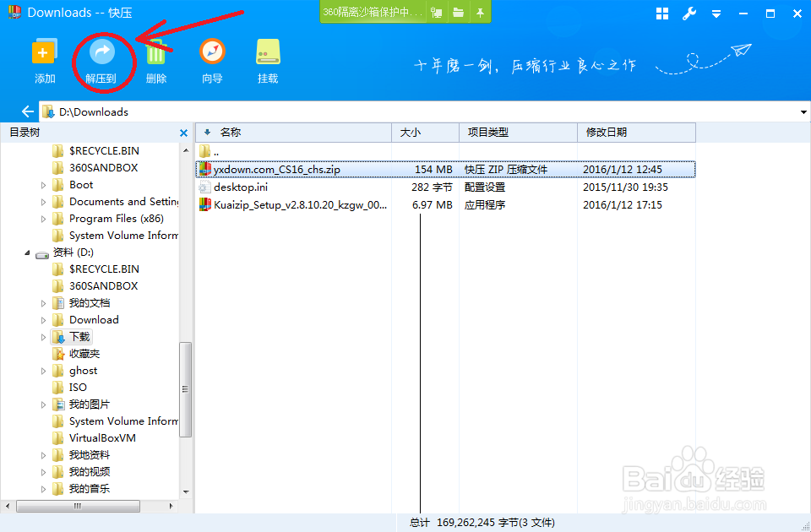Image resolution: width=811 pixels, height=532 pixels.
Task: Expand the 我的视频 folder node
Action: pos(43,472)
